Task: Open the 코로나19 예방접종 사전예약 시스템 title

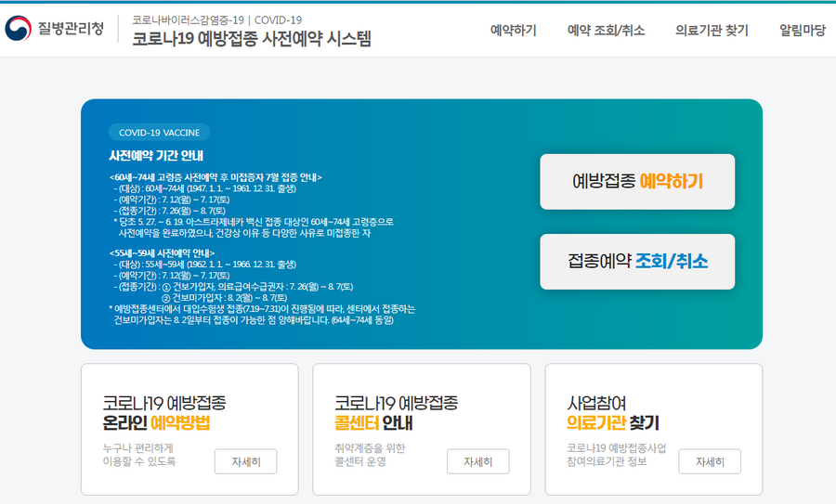Action: [x=252, y=38]
